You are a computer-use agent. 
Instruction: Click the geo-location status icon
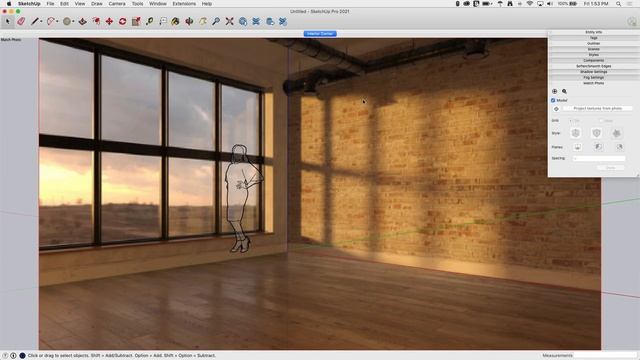click(5, 356)
